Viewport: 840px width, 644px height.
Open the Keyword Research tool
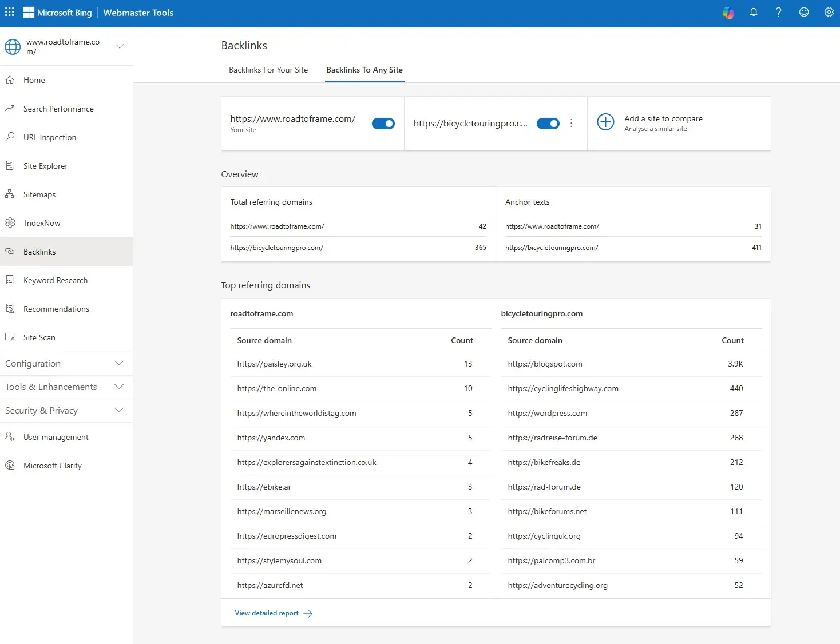click(x=55, y=280)
